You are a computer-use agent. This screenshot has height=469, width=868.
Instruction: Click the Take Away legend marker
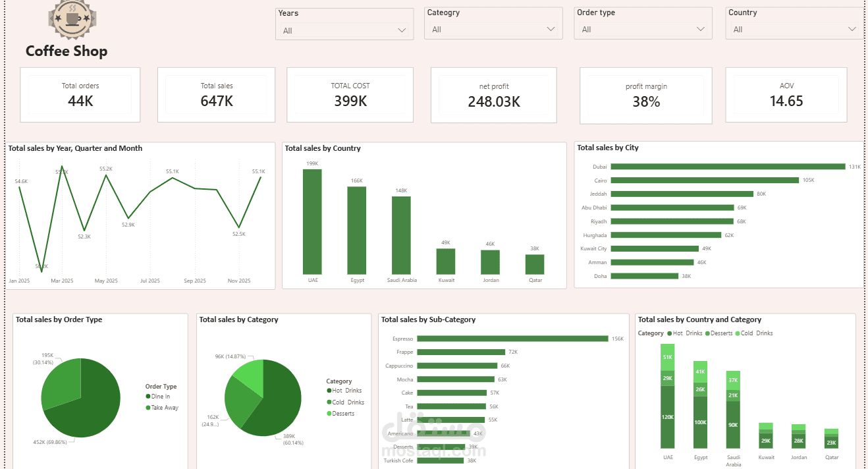click(x=148, y=408)
